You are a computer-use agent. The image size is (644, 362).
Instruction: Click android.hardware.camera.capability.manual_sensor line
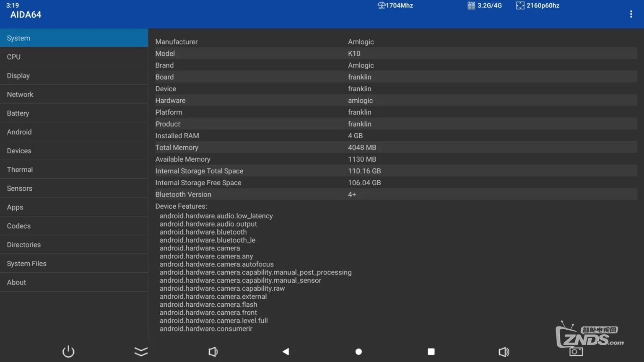(x=240, y=280)
